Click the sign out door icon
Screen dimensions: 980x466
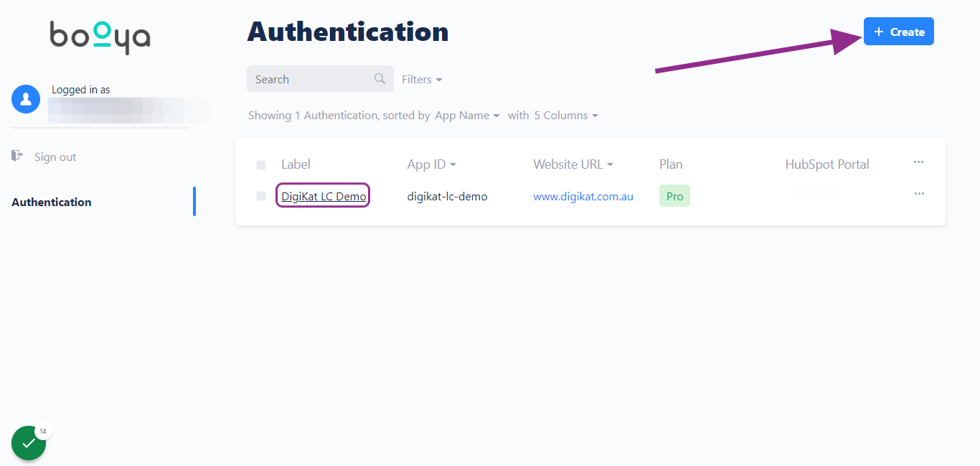pos(17,156)
